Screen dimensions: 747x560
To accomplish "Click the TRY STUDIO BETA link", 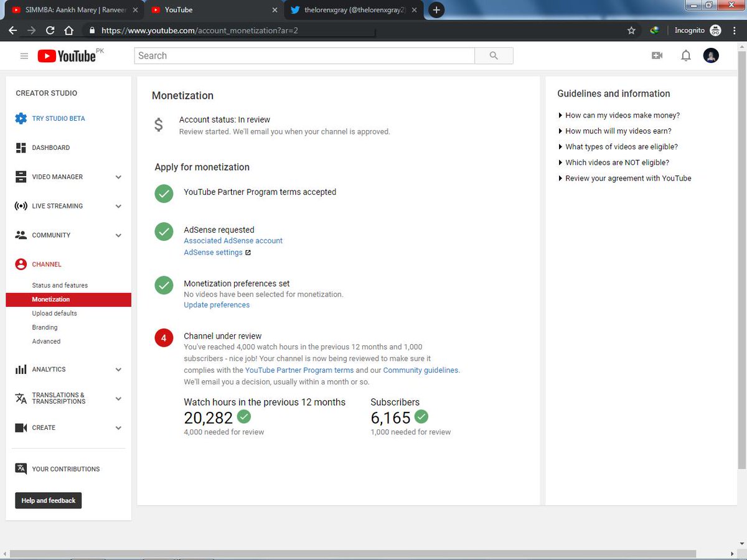I will tap(59, 118).
